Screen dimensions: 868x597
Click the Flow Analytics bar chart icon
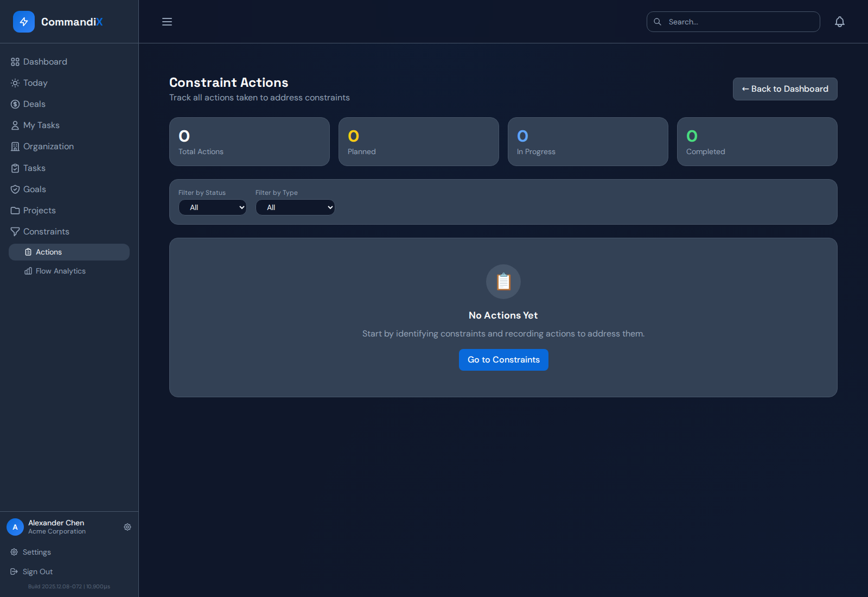point(28,271)
